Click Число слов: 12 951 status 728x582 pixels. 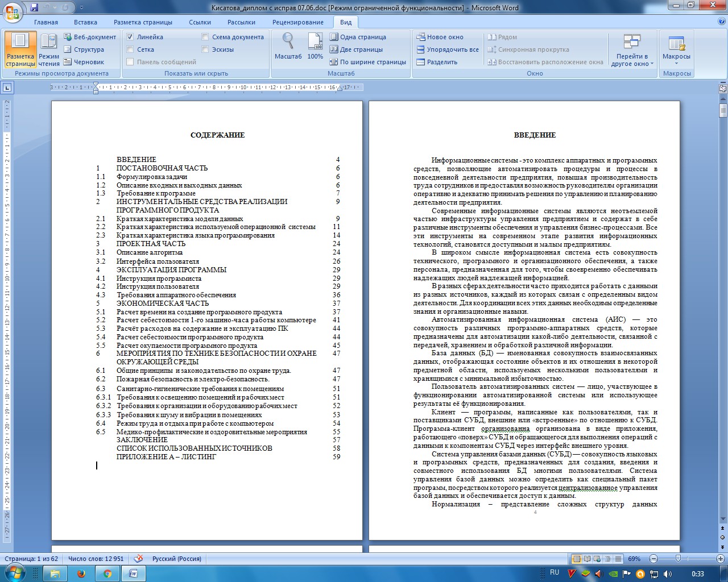[96, 559]
